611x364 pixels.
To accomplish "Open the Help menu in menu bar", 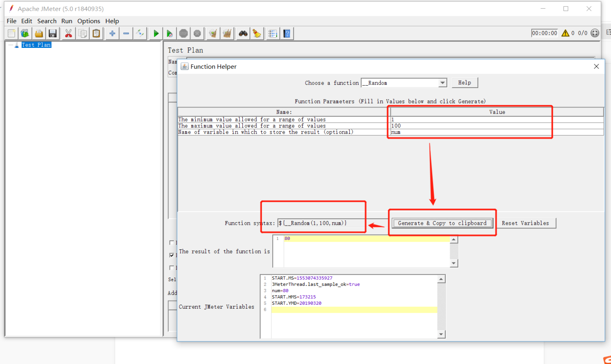I will click(x=112, y=21).
